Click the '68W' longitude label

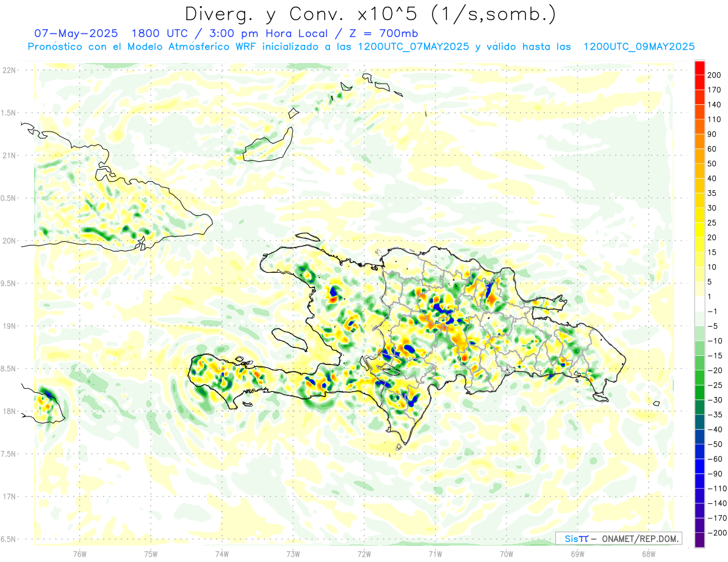click(x=649, y=554)
